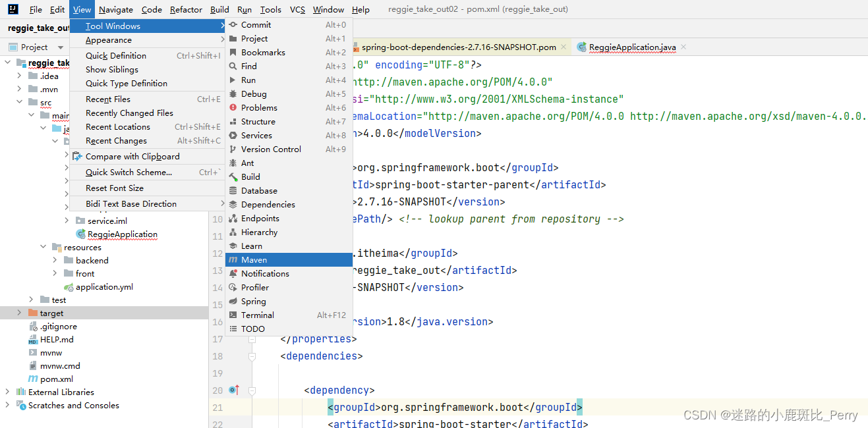Open the Maven tool window
The width and height of the screenshot is (868, 428).
[x=252, y=259]
